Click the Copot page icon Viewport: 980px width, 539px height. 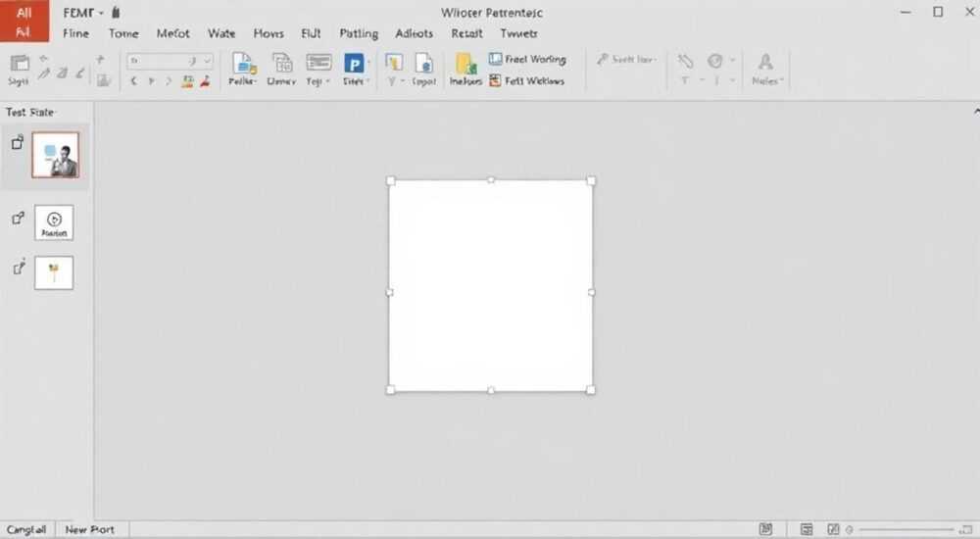[x=424, y=64]
